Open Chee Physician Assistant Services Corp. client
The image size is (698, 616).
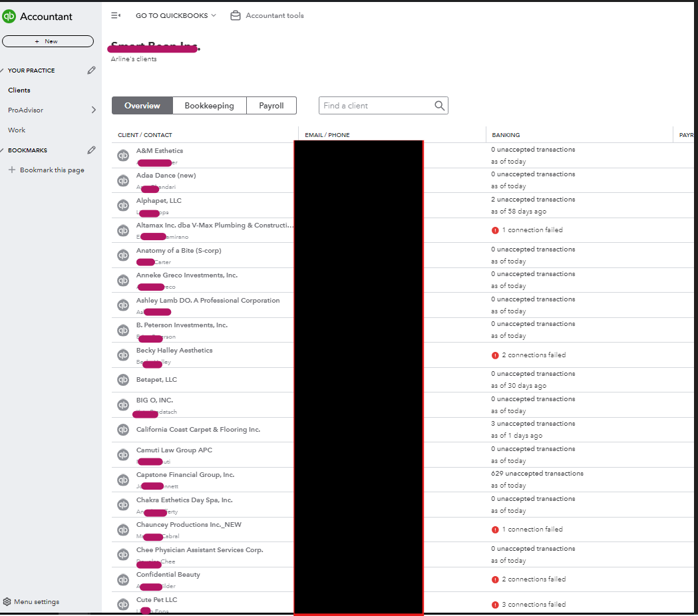200,549
